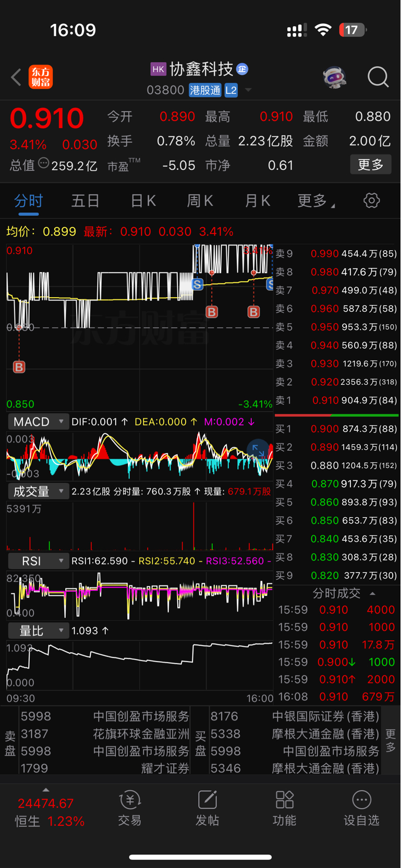The image size is (401, 868).
Task: Tap the 金额 2.00亿 value
Action: (x=370, y=141)
